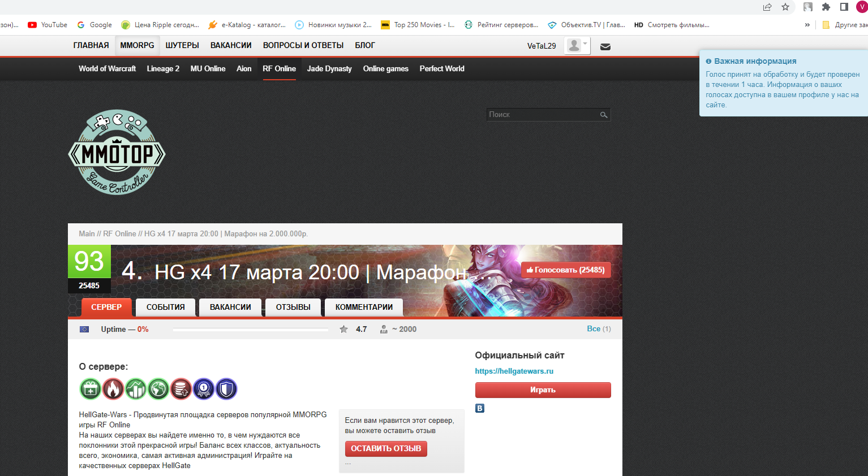Open the Chrome profile avatar
The width and height of the screenshot is (868, 476).
tap(862, 7)
